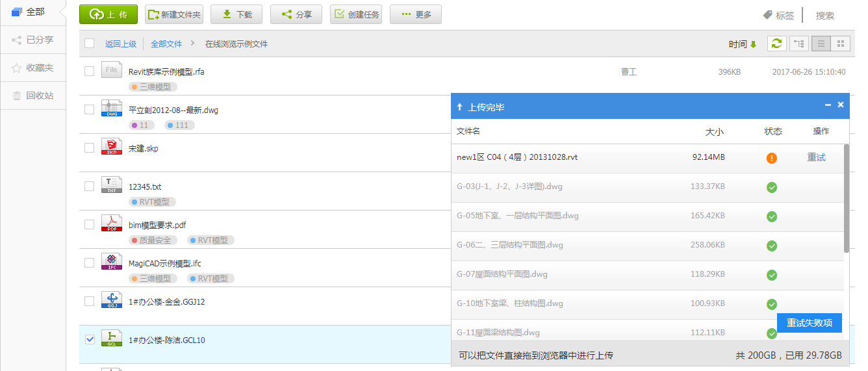Switch to tree structure view

pyautogui.click(x=798, y=44)
